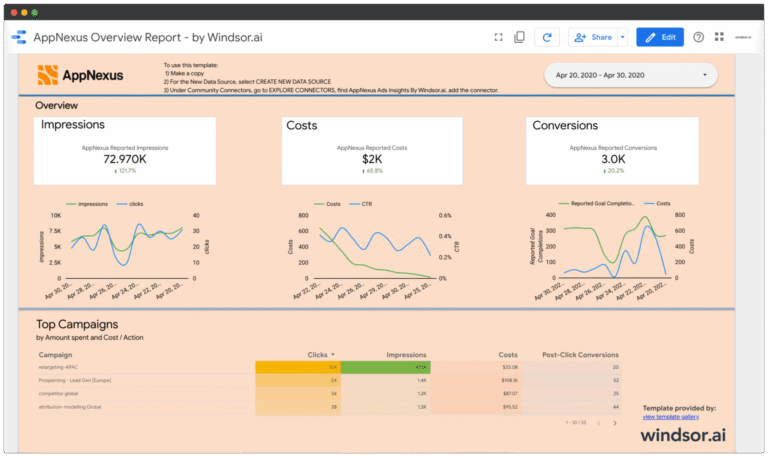
Task: Select the attribution-modelling Global campaign row
Action: pos(328,407)
